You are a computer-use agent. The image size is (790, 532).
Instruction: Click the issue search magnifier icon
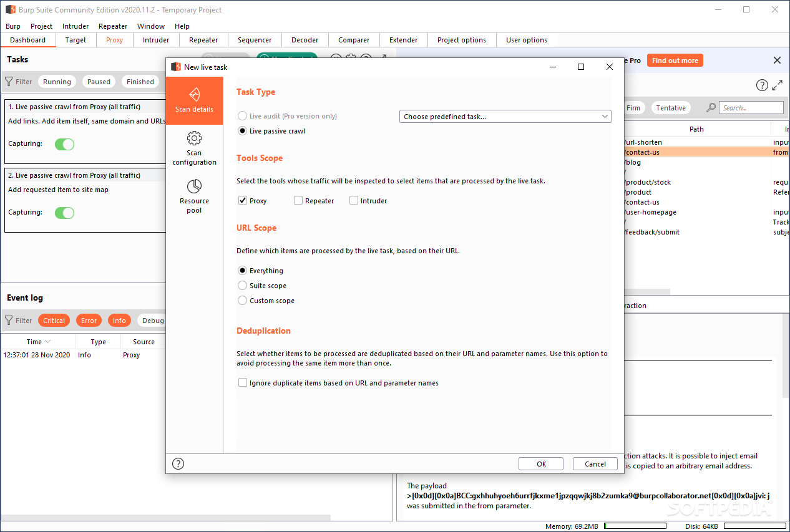point(711,108)
